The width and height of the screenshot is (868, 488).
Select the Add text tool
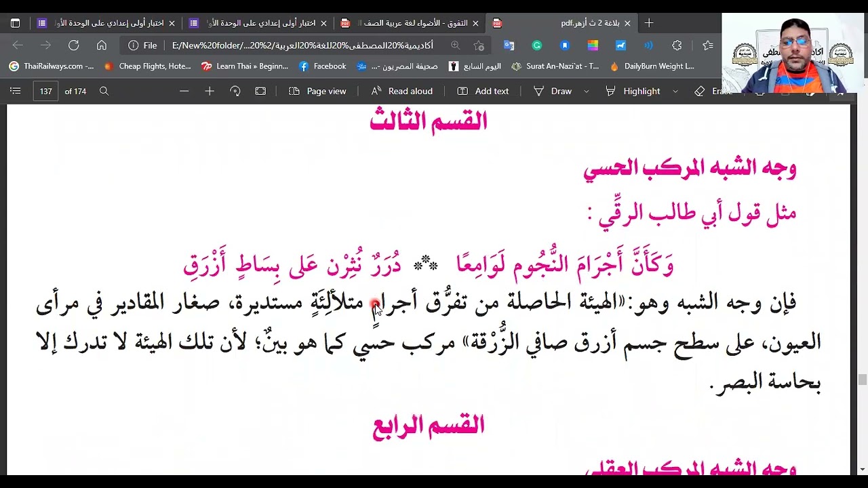(x=483, y=91)
